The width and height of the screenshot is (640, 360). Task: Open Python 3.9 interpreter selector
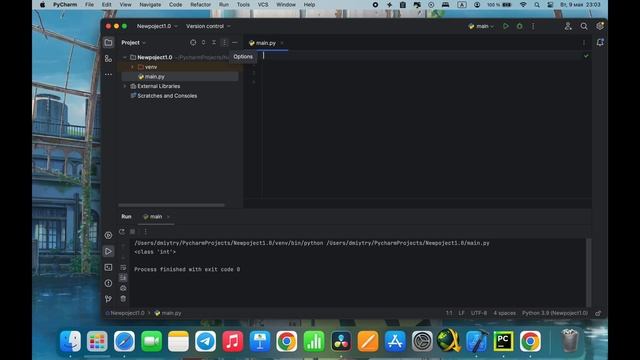[x=555, y=313]
